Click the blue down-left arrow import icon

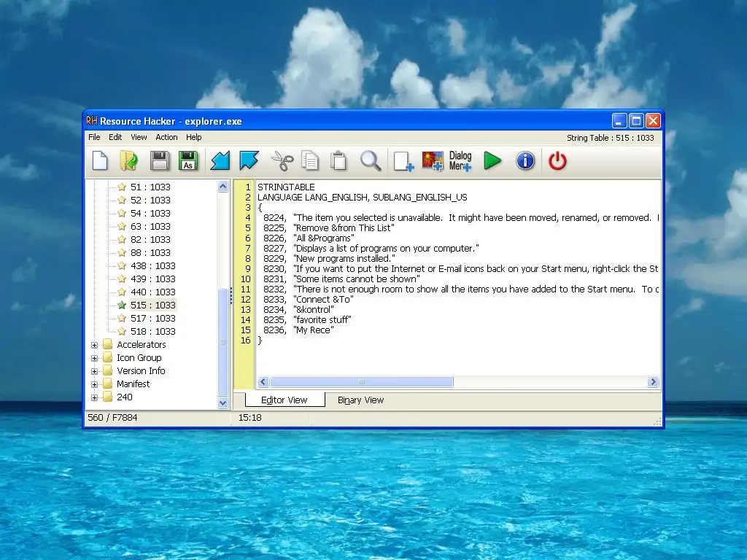[220, 160]
